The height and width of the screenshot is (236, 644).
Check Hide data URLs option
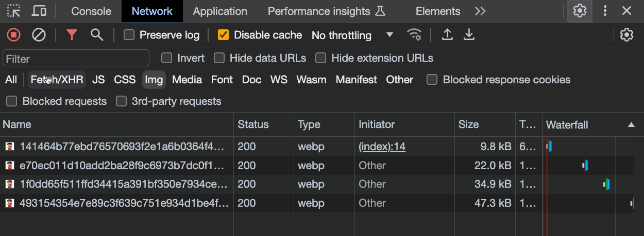coord(219,58)
